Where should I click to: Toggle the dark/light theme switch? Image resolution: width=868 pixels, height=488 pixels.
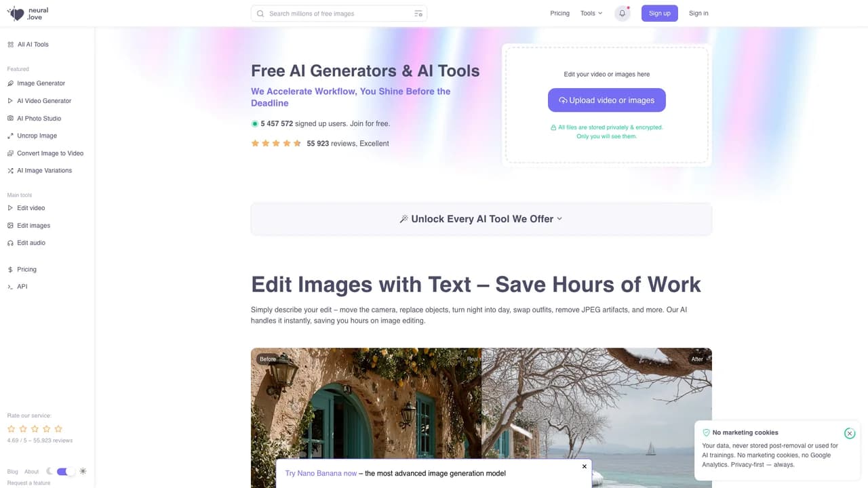tap(66, 472)
